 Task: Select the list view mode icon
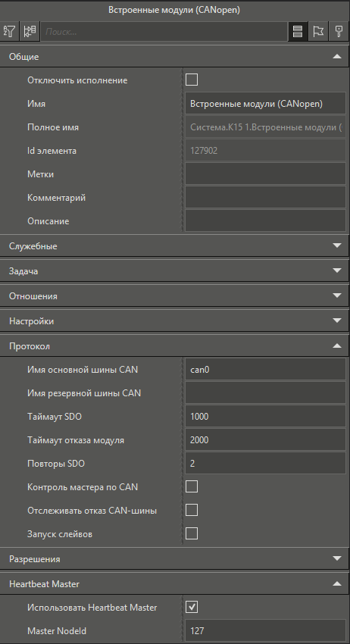pos(298,31)
